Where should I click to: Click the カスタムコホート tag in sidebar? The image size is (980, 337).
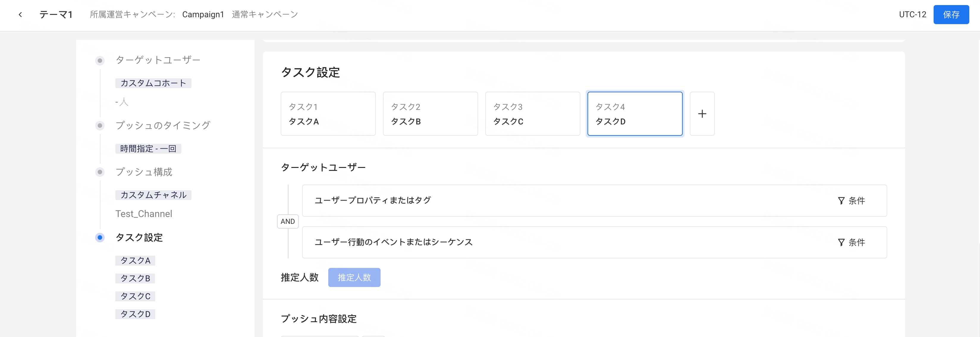153,83
